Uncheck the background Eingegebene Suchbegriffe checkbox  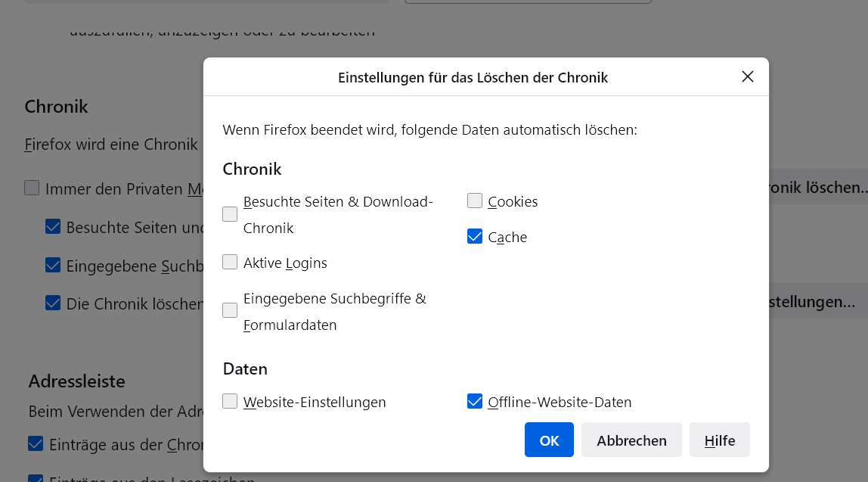[53, 266]
